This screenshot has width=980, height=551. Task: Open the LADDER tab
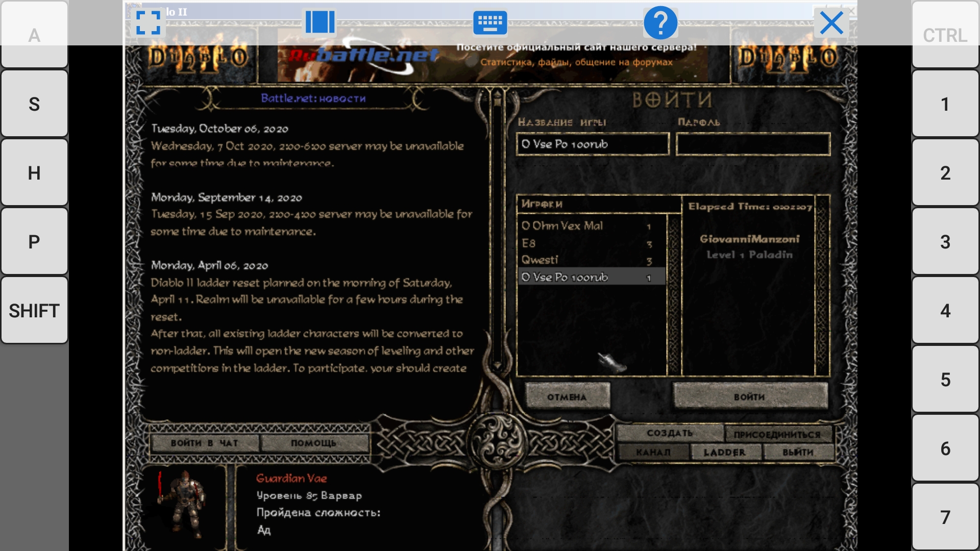[725, 452]
